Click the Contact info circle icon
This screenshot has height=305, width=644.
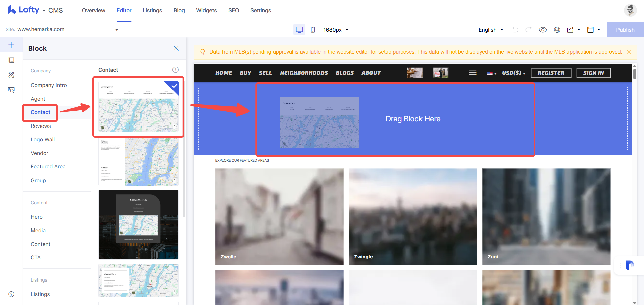(x=176, y=70)
